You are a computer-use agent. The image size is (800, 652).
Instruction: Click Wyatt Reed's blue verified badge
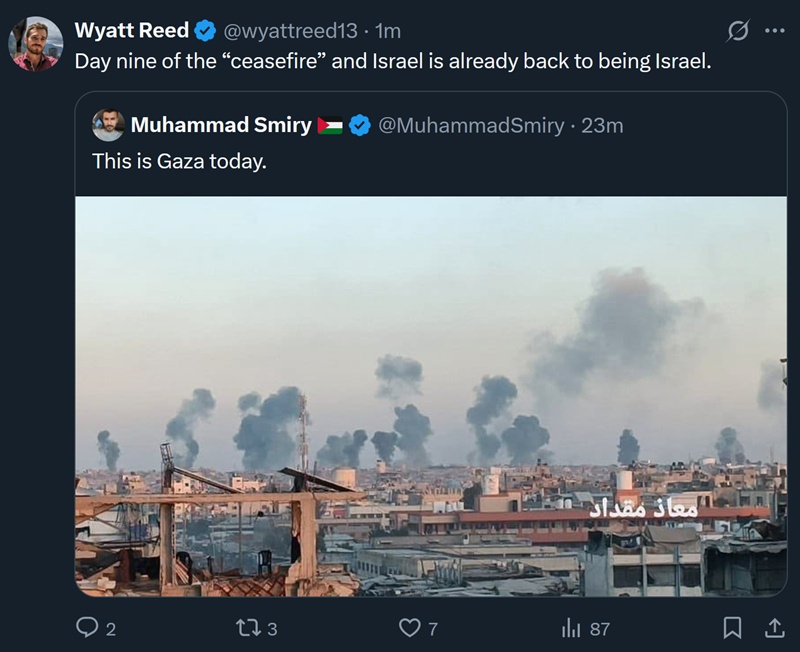(x=205, y=28)
